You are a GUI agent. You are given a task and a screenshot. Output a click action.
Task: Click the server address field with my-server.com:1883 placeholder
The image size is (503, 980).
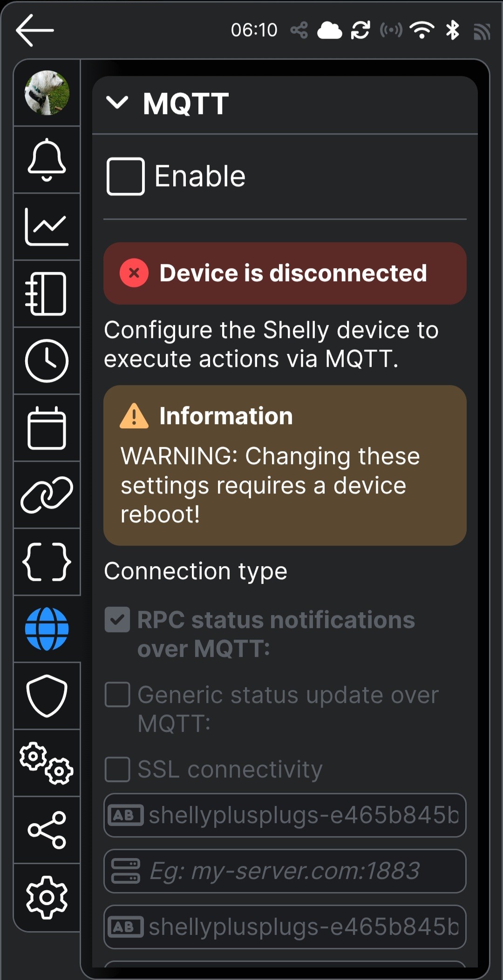coord(285,871)
